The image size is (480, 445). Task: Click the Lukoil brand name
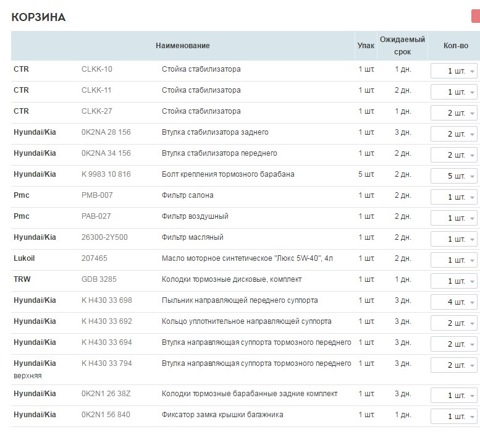pos(24,258)
